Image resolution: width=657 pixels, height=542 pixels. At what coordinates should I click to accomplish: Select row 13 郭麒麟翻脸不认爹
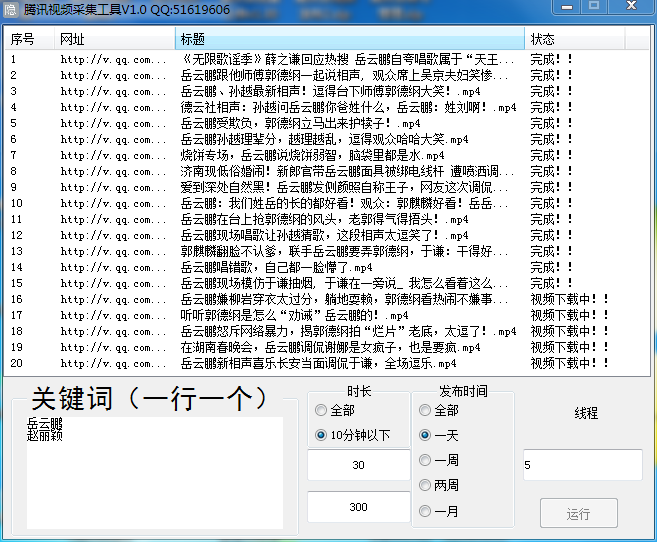coord(327,251)
